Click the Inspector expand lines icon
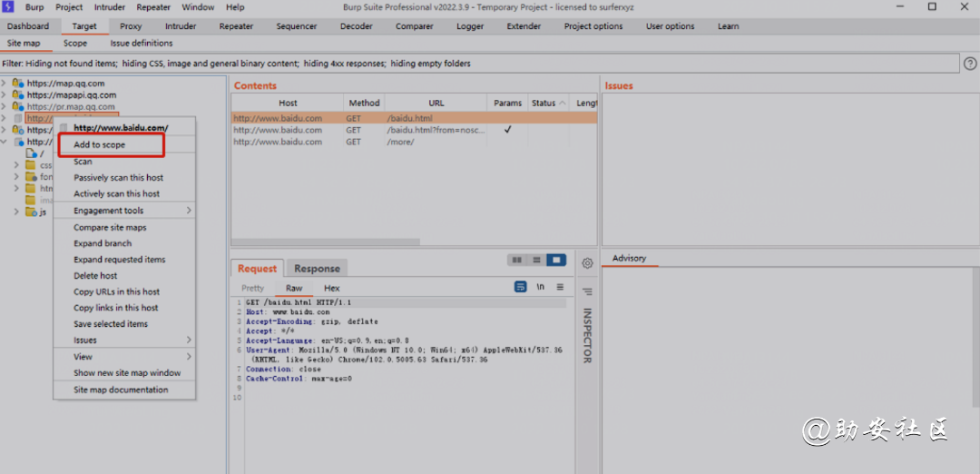The image size is (980, 474). coord(587,291)
